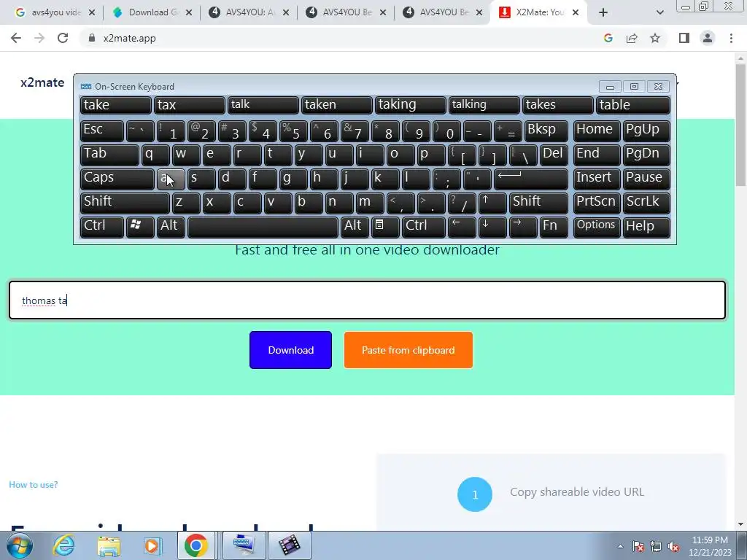Screen dimensions: 747x560
Task: Choose the 'taken' word suggestion
Action: 337,105
